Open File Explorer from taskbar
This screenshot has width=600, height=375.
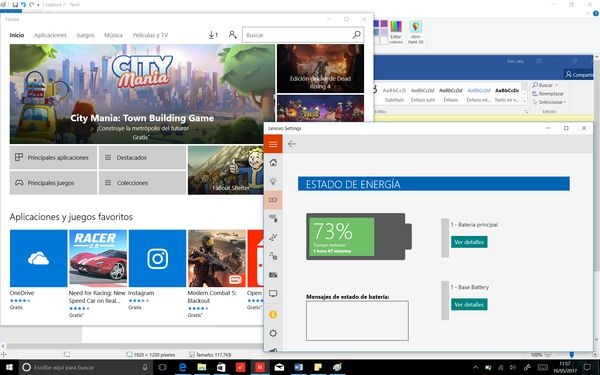click(202, 367)
